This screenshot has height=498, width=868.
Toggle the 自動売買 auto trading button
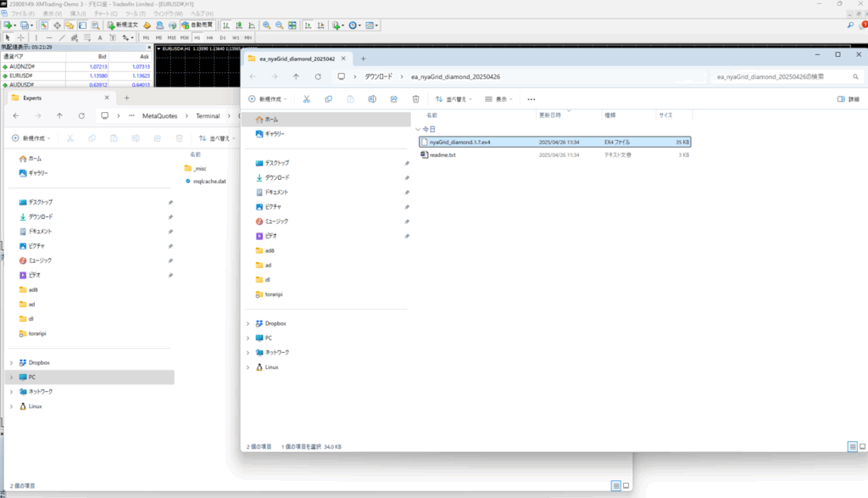(x=198, y=25)
